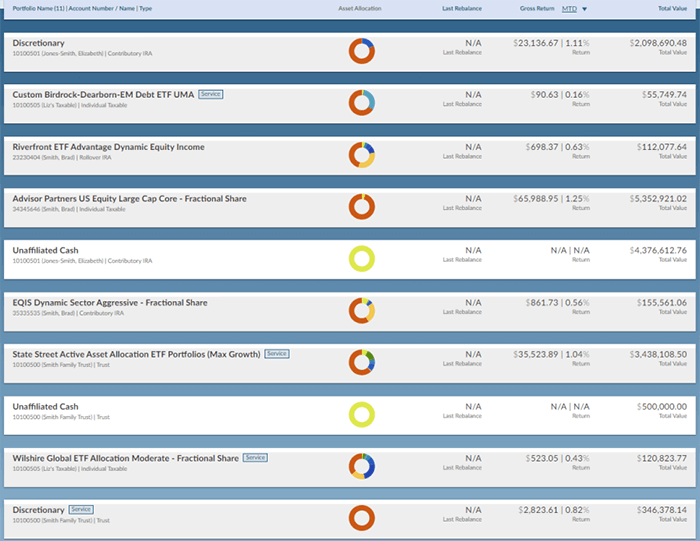The image size is (700, 541).
Task: Open Riverfront ETF Advantage Dynamic Equity Income portfolio
Action: (x=108, y=147)
